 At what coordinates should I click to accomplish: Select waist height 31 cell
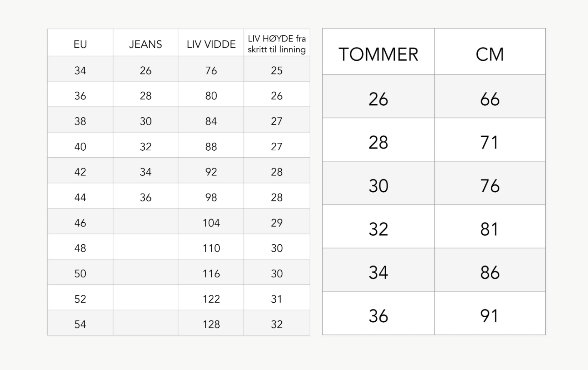point(277,297)
